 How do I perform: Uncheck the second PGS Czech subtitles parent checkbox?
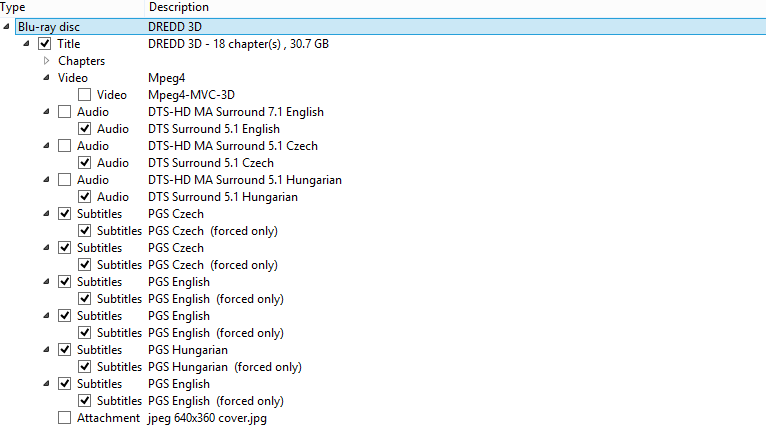(64, 248)
